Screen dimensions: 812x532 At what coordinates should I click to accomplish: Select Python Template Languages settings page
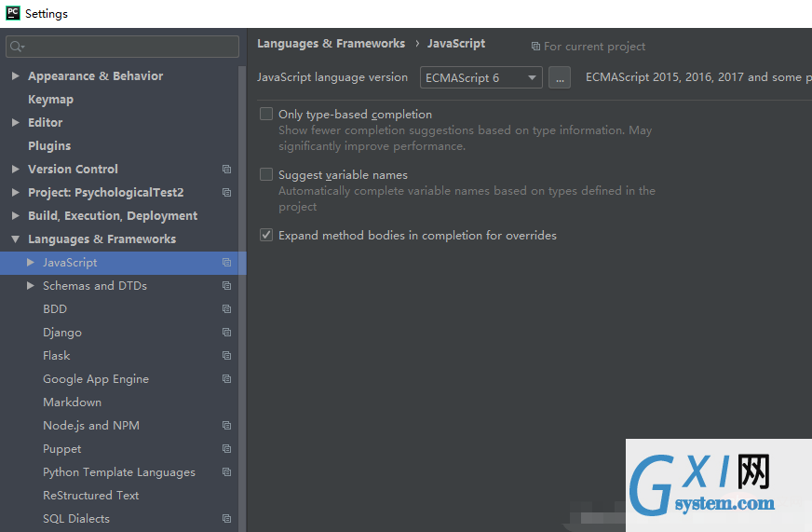pyautogui.click(x=119, y=472)
